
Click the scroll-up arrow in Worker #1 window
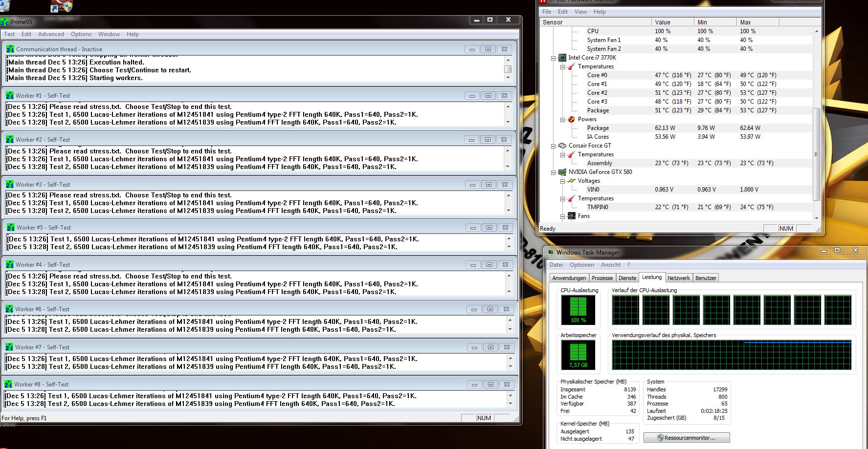click(508, 107)
